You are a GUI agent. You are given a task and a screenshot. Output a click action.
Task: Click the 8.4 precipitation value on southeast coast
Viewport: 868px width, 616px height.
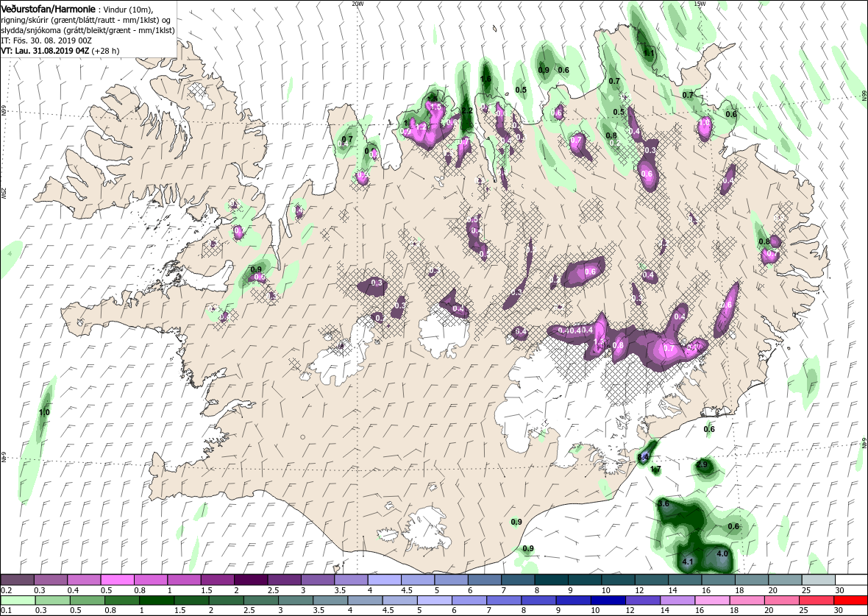[643, 457]
